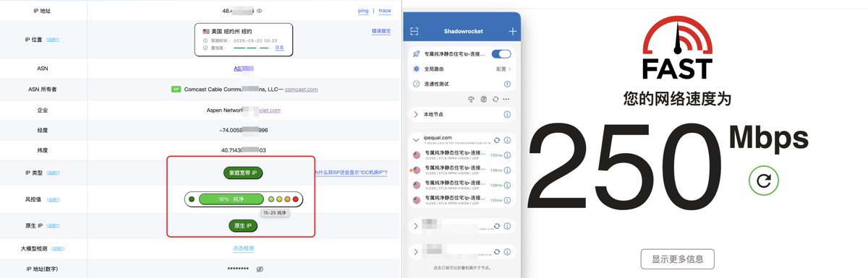Click the 原生 IP badge
This screenshot has width=868, height=278.
pos(243,226)
